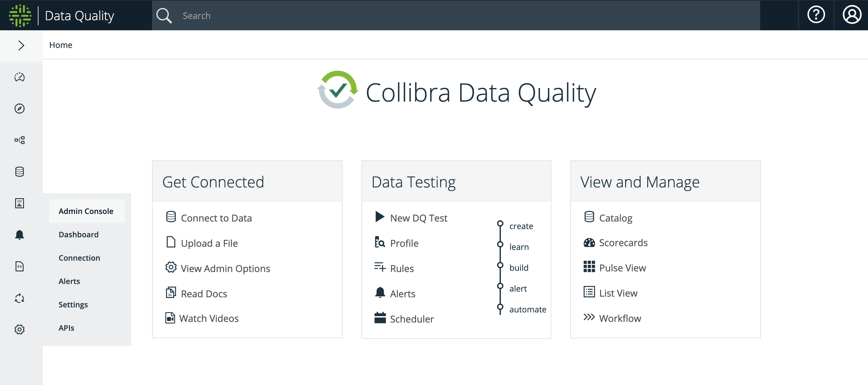Click the search magnifier icon
The width and height of the screenshot is (868, 385).
(164, 15)
